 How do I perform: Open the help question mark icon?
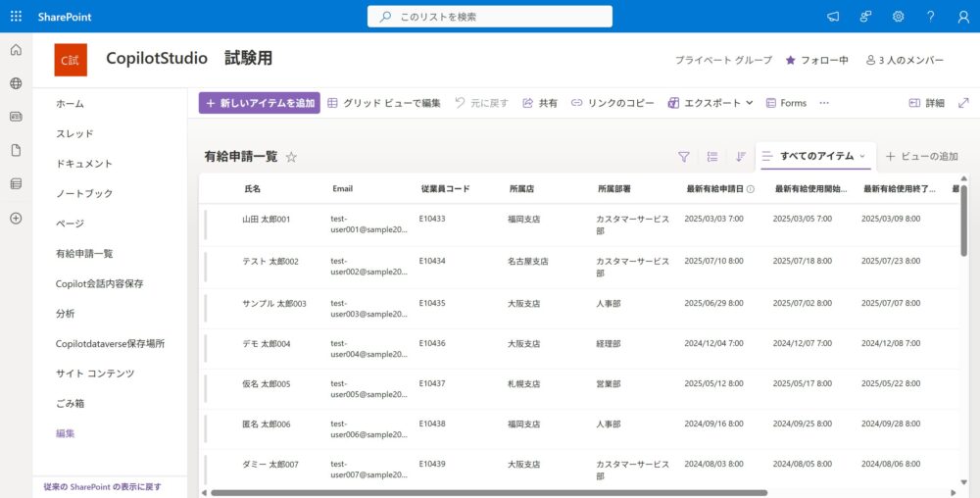(930, 17)
